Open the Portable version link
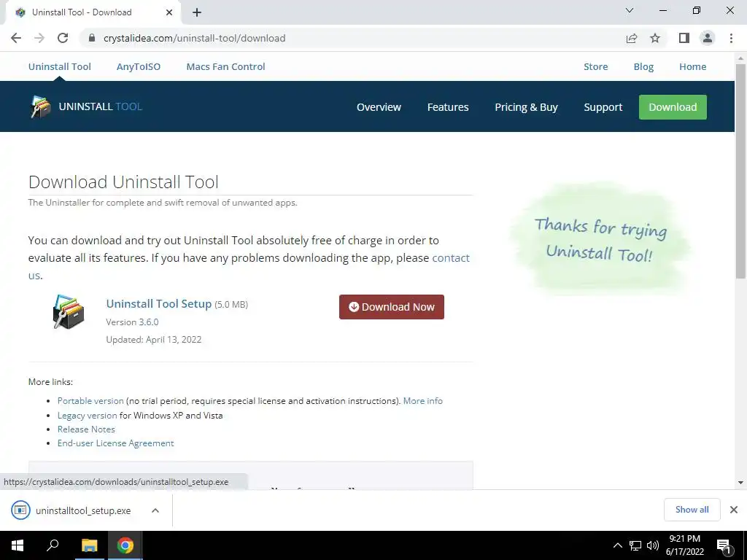Screen dimensions: 747x560 click(90, 401)
